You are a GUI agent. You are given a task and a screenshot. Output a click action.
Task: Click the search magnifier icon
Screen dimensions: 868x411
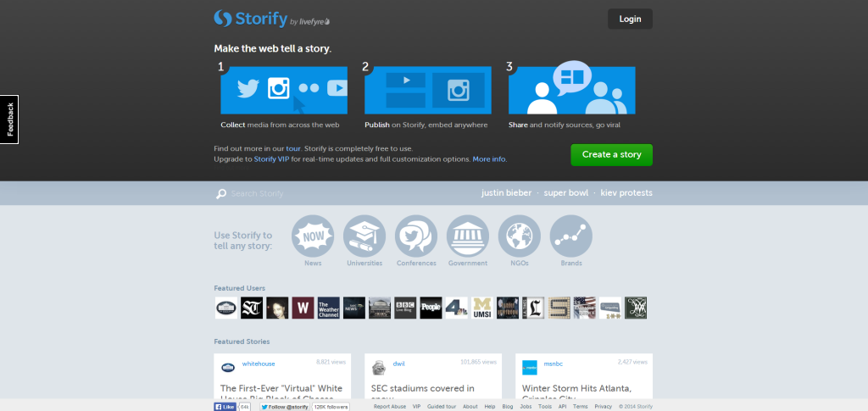tap(221, 193)
